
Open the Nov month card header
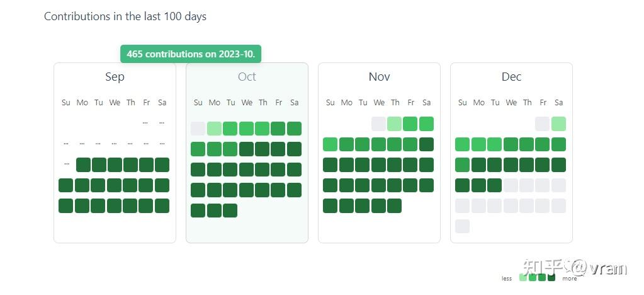(x=379, y=77)
